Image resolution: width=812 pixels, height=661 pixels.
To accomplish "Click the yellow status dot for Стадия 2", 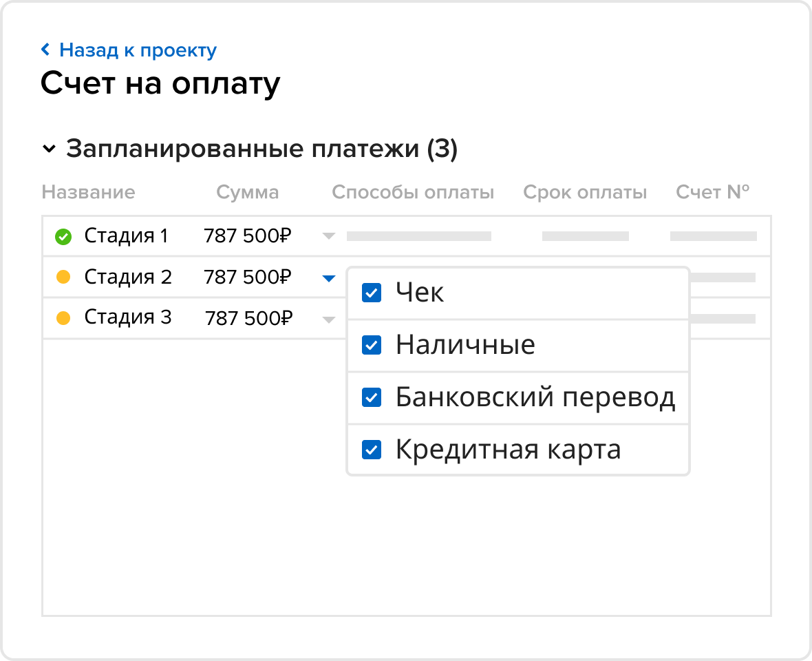I will pos(63,277).
